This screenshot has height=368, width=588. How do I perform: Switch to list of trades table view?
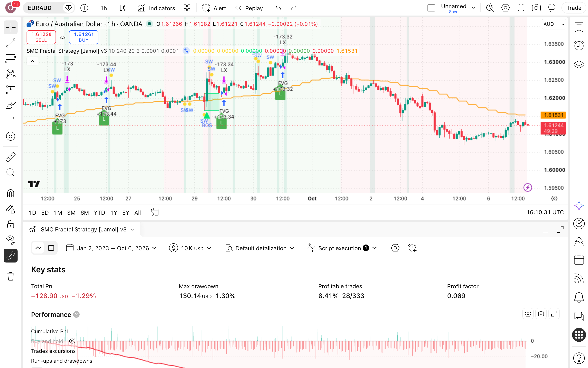pyautogui.click(x=51, y=248)
